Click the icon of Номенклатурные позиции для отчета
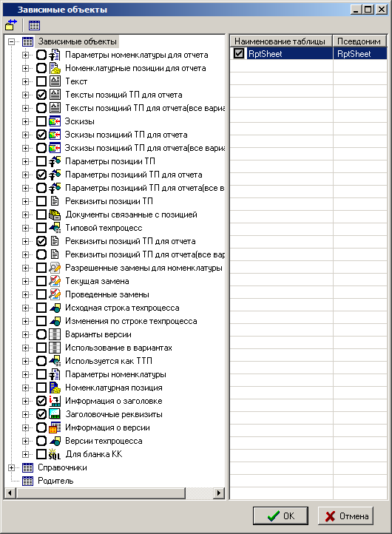The height and width of the screenshot is (534, 392). click(x=55, y=68)
